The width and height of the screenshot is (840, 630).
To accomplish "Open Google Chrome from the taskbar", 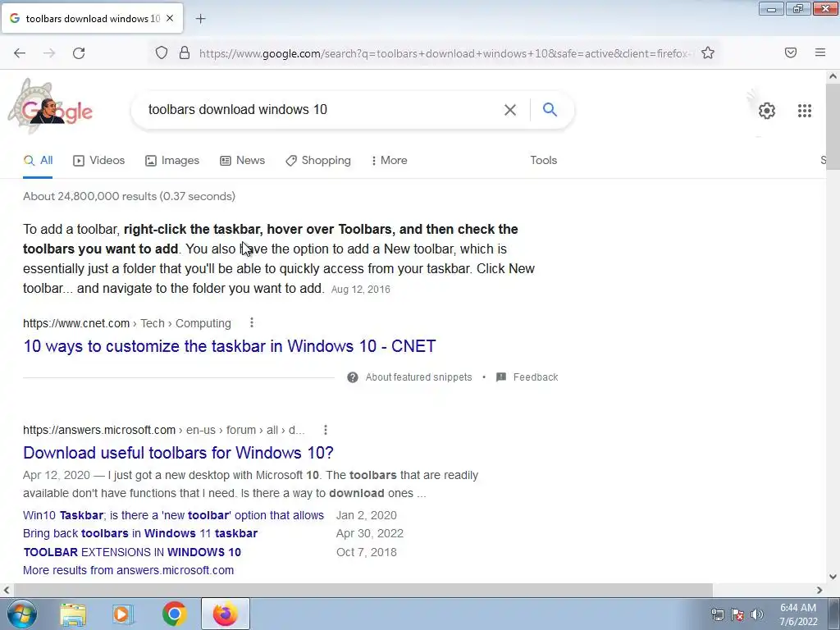I will pyautogui.click(x=174, y=614).
